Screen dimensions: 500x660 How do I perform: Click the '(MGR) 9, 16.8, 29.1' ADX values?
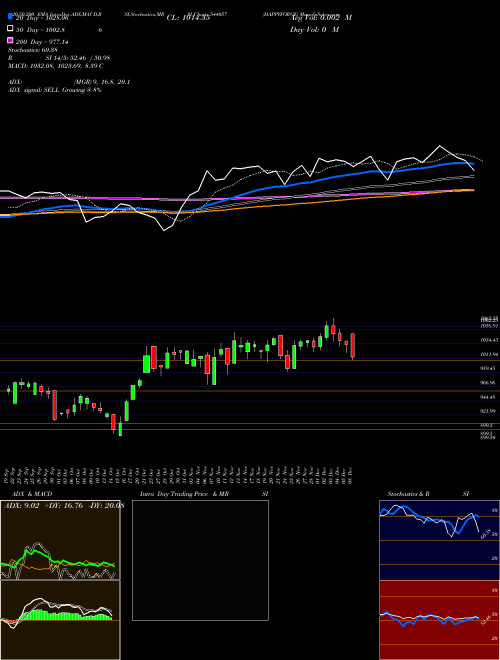tap(102, 82)
